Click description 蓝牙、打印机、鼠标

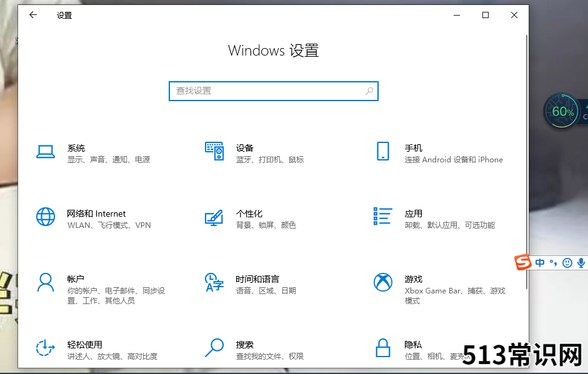click(269, 160)
